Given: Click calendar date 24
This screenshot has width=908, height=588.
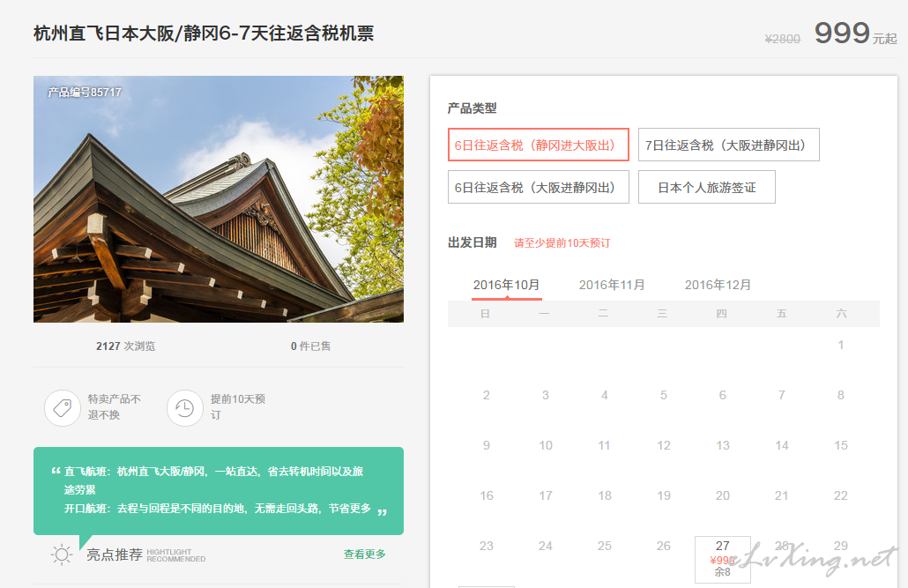Looking at the screenshot, I should coord(546,546).
